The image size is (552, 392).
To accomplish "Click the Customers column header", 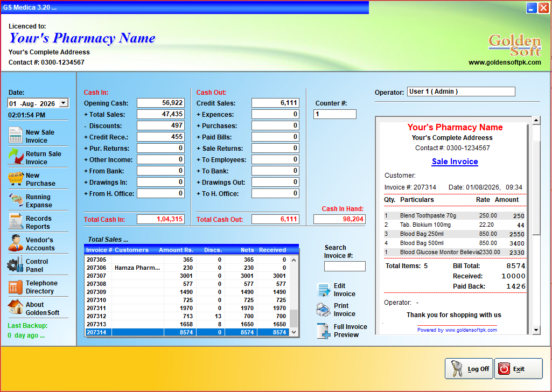I will coord(131,250).
